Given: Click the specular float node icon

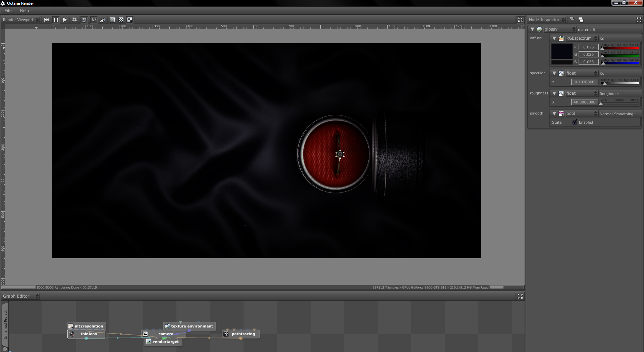Looking at the screenshot, I should tap(561, 73).
